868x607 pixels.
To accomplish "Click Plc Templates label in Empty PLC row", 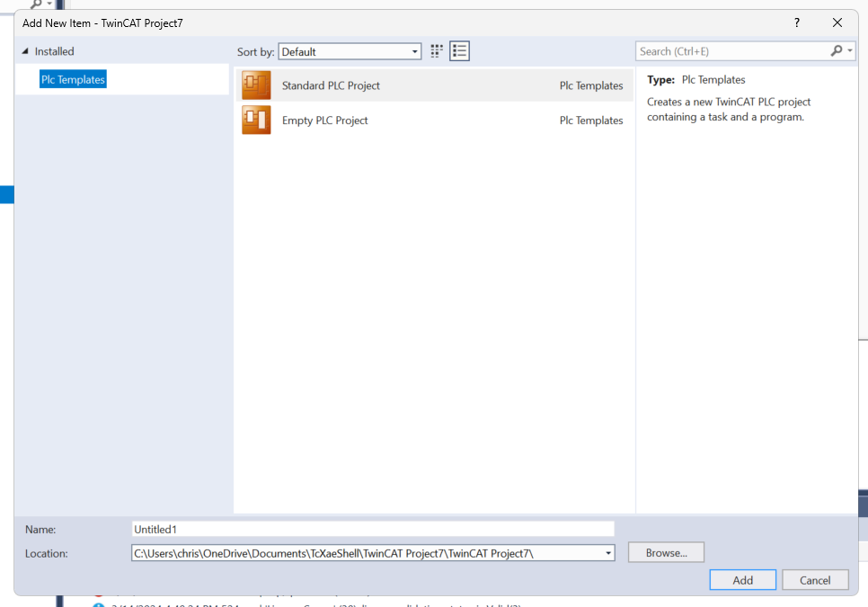I will click(590, 121).
